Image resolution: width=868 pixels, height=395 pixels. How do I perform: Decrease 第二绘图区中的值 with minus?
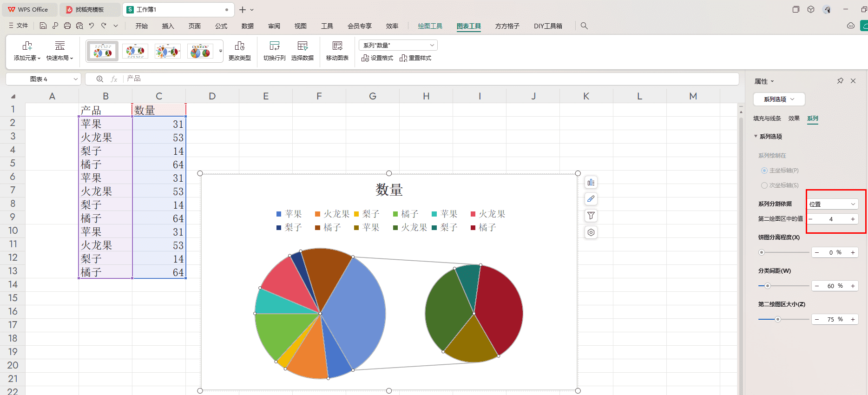[811, 219]
